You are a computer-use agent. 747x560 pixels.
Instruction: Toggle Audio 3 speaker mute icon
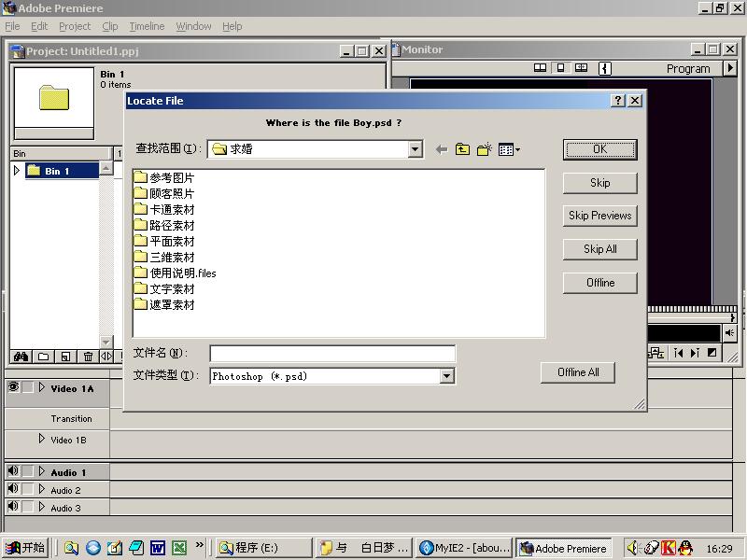tap(13, 506)
